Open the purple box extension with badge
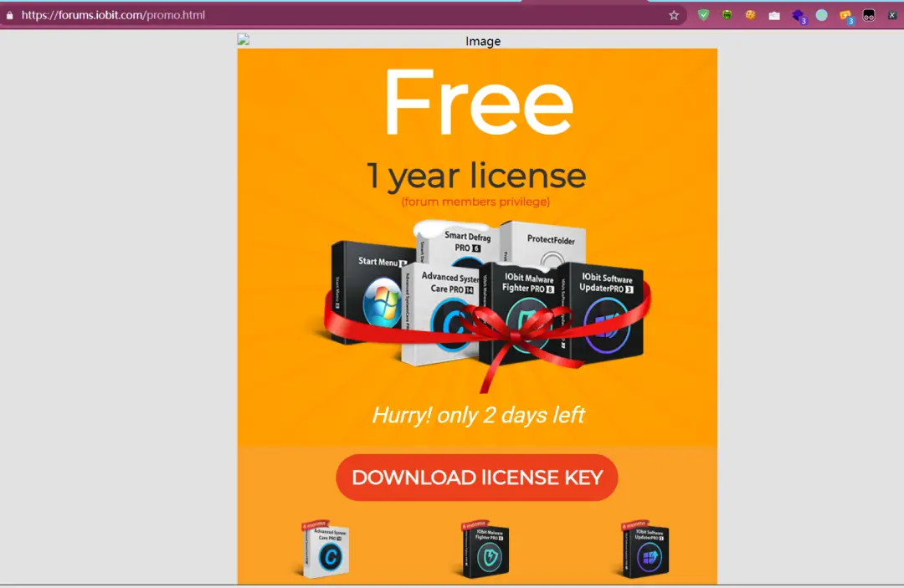 [x=799, y=16]
